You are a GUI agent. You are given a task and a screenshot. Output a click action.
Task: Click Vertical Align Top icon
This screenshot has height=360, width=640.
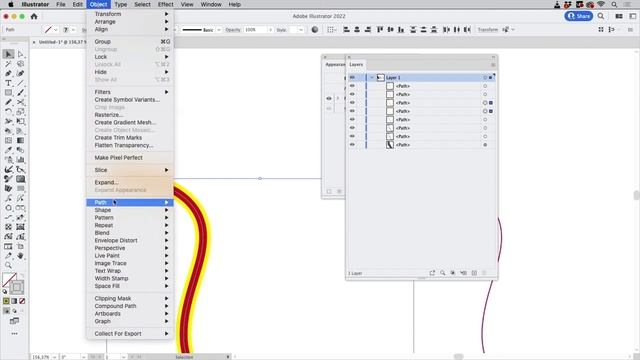tap(380, 29)
